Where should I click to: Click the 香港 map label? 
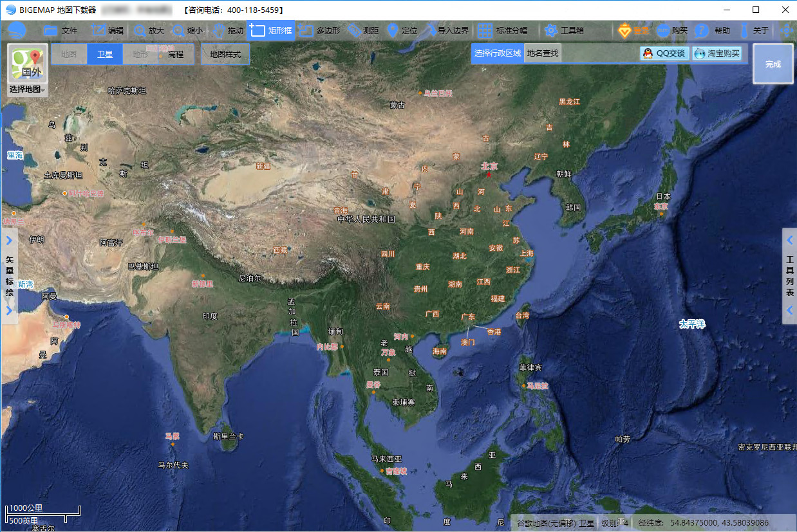(x=494, y=332)
